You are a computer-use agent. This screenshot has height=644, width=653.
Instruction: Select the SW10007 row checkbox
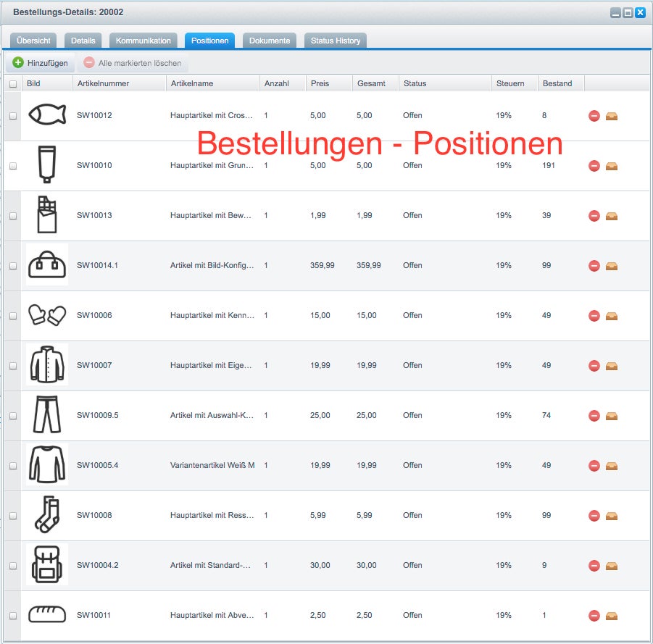tap(13, 366)
